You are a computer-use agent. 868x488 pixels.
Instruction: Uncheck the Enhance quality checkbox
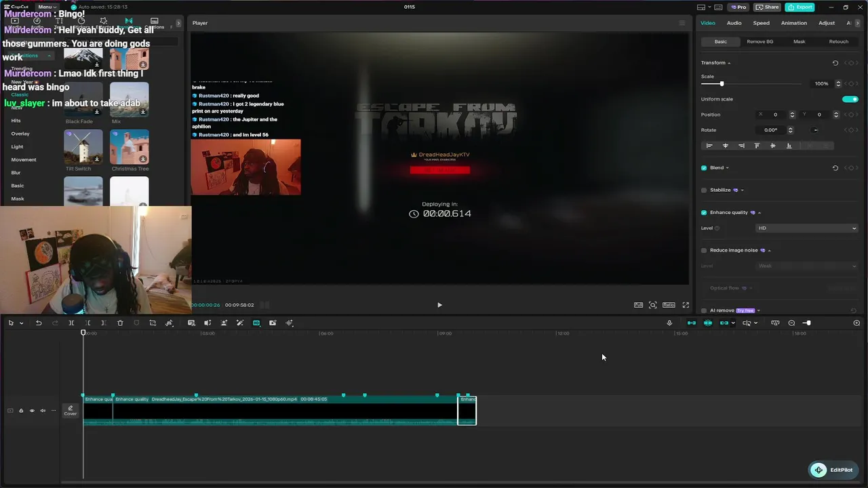704,213
